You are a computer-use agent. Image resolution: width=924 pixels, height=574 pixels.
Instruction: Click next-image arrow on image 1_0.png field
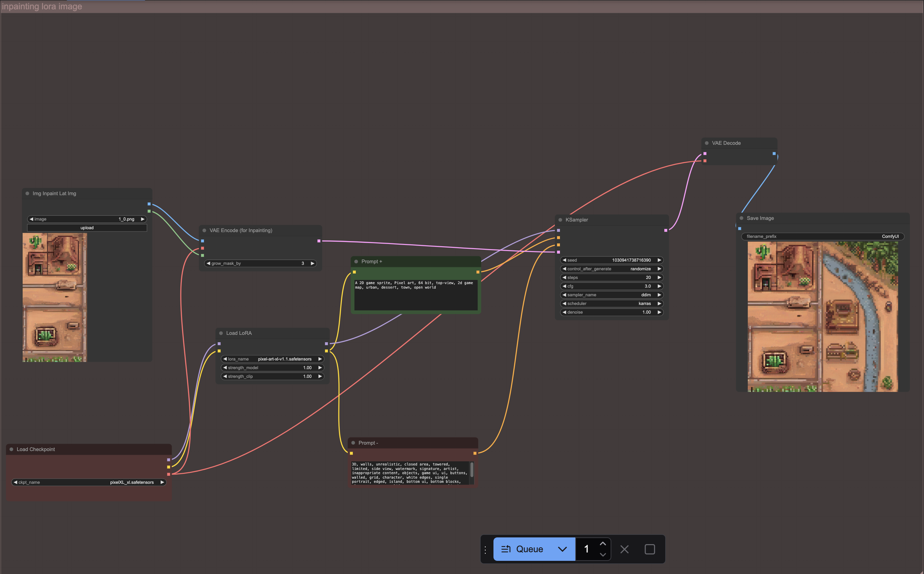(x=143, y=219)
